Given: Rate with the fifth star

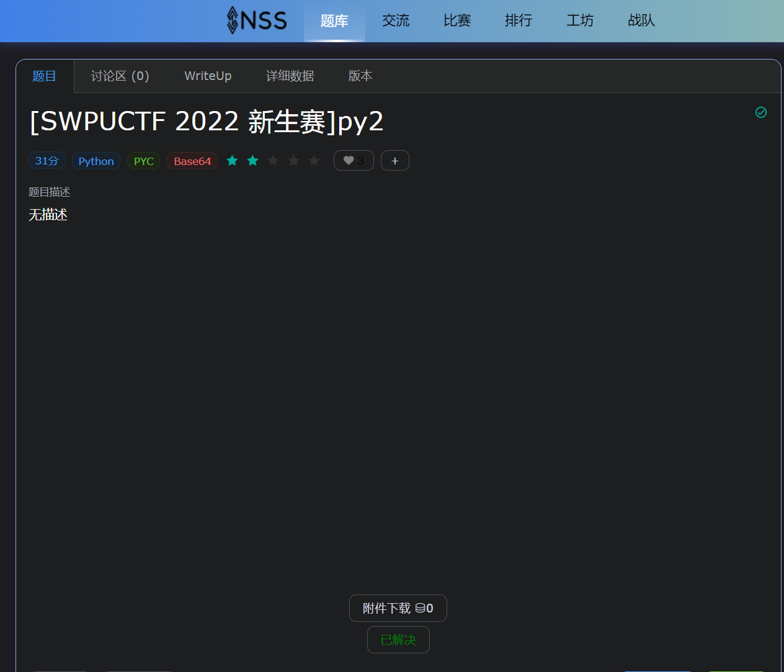Looking at the screenshot, I should click(x=314, y=161).
